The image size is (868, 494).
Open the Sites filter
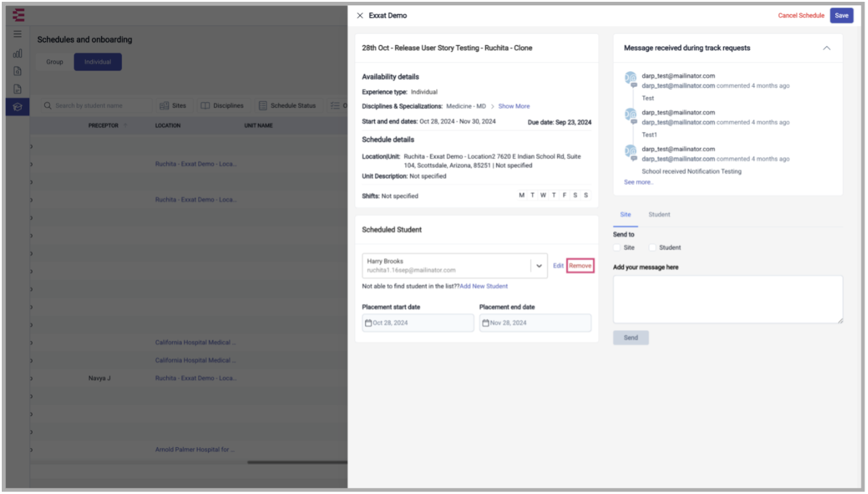click(x=173, y=106)
